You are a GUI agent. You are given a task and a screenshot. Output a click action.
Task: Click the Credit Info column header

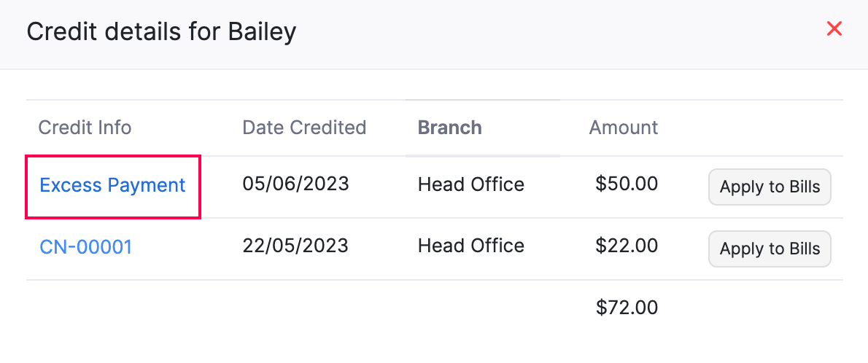85,128
